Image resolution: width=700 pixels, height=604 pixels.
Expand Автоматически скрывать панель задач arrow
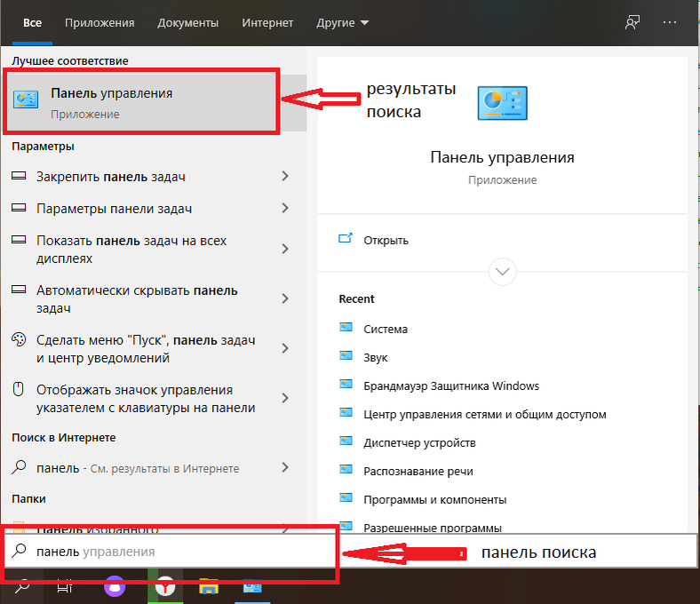(285, 298)
